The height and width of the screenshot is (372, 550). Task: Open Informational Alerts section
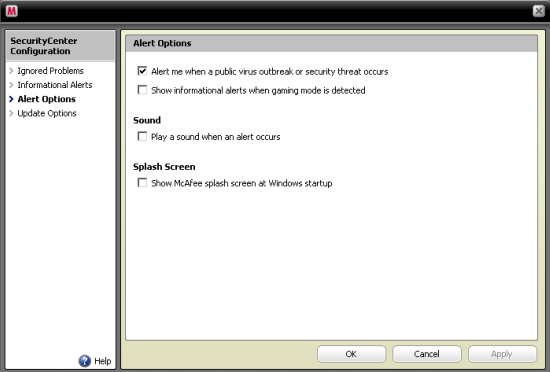coord(55,85)
